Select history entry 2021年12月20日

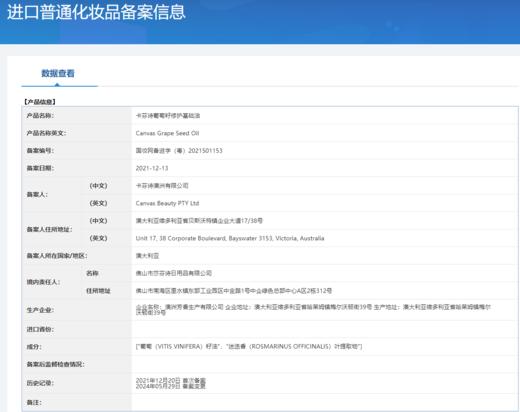point(171,380)
